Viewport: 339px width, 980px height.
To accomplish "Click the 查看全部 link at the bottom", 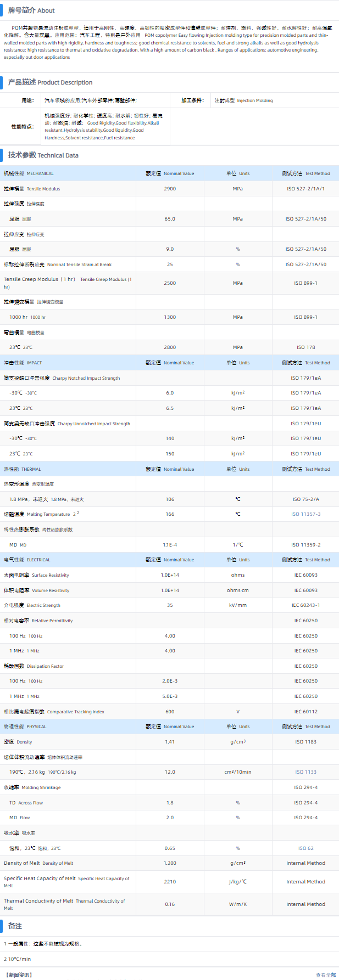I will 325,975.
